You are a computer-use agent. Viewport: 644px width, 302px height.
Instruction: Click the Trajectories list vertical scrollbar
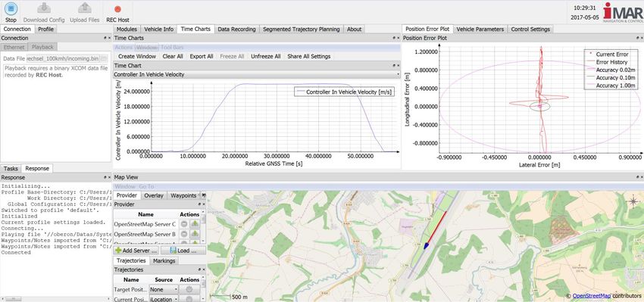pos(203,288)
